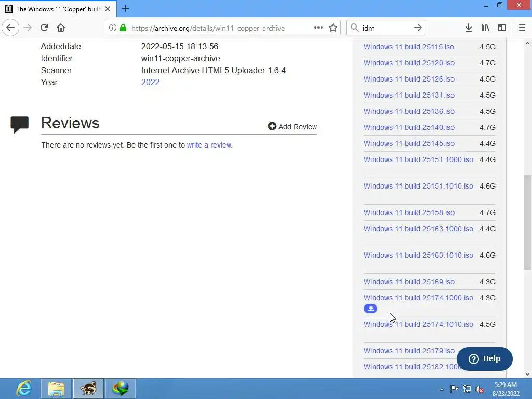The height and width of the screenshot is (399, 532).
Task: Click the IDM download button under build 25174.1000
Action: tap(370, 309)
